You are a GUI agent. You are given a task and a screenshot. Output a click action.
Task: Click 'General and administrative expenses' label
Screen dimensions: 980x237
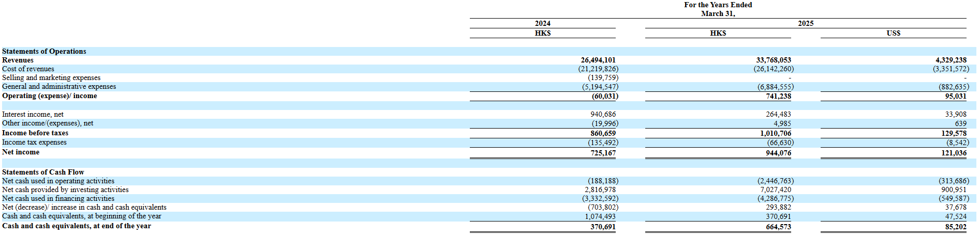click(59, 86)
